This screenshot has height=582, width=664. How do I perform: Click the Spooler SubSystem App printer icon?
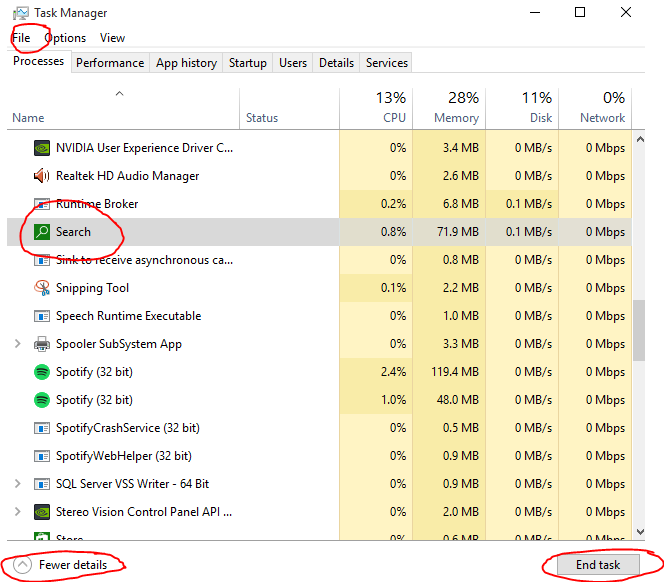42,344
